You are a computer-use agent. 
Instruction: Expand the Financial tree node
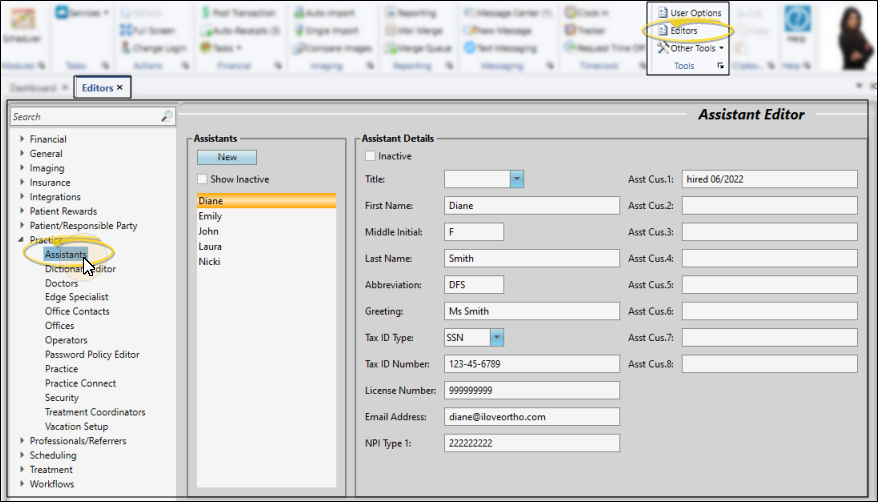(22, 138)
